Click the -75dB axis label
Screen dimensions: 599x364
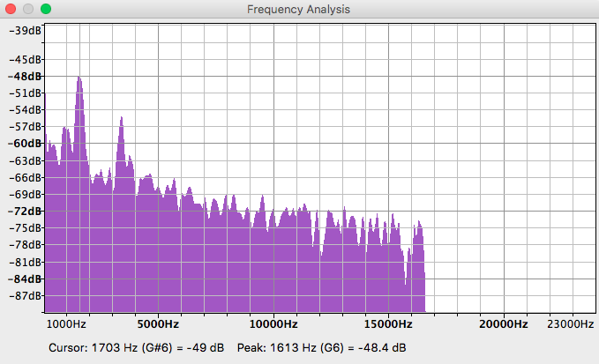point(25,227)
